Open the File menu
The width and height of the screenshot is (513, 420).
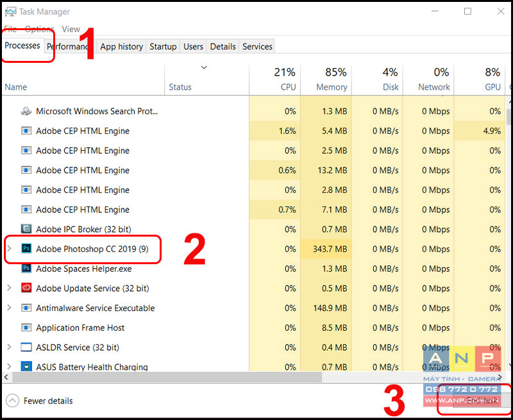coord(10,29)
